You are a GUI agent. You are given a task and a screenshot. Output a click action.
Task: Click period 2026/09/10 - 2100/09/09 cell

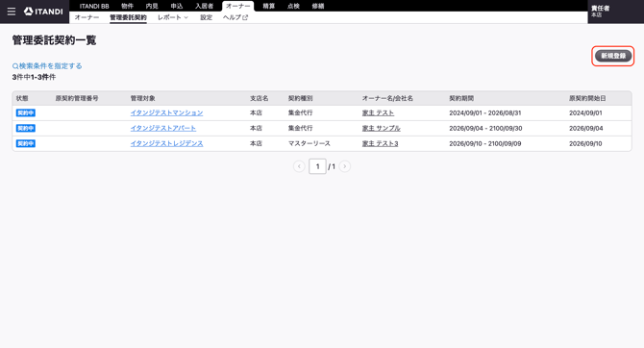(485, 143)
